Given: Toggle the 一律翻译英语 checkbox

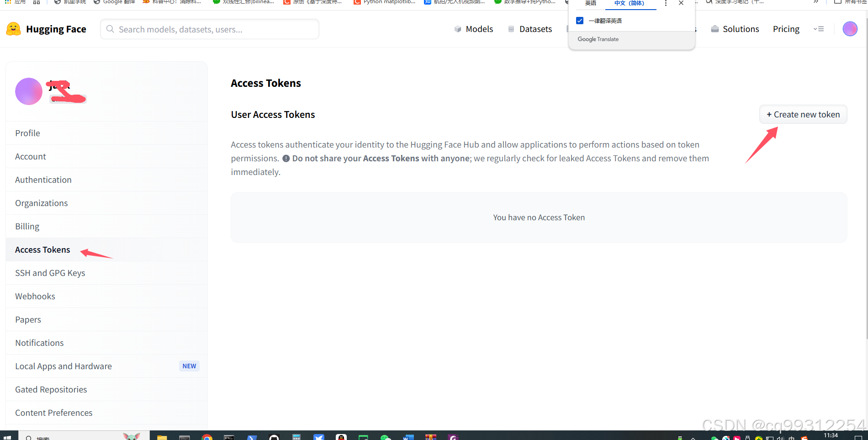Looking at the screenshot, I should tap(580, 21).
